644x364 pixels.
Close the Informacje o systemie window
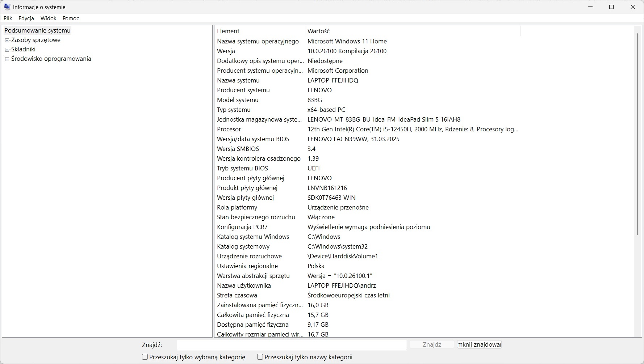click(633, 7)
